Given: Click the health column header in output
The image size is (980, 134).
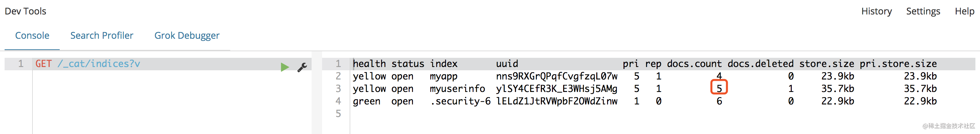Looking at the screenshot, I should pos(369,64).
